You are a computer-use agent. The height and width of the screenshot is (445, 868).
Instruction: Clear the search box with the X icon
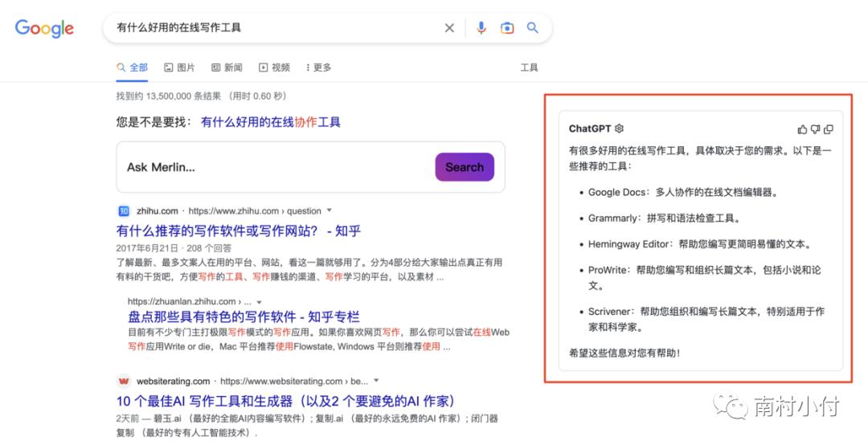coord(449,28)
